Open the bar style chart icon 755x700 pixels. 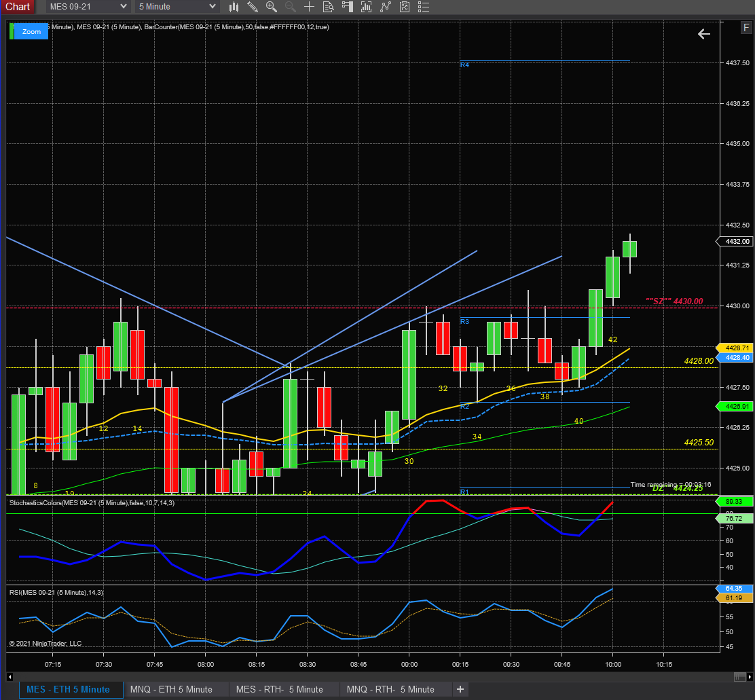234,7
